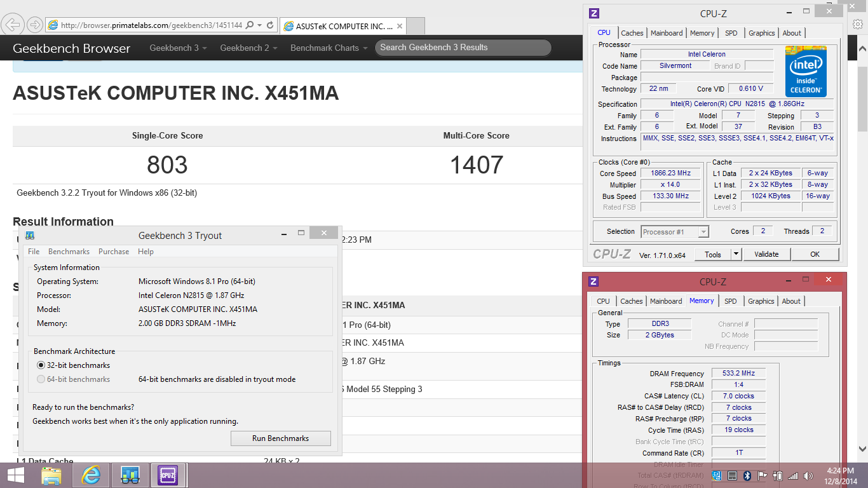This screenshot has width=868, height=488.
Task: Click the Tools dropdown arrow in CPU-Z
Action: pyautogui.click(x=736, y=254)
